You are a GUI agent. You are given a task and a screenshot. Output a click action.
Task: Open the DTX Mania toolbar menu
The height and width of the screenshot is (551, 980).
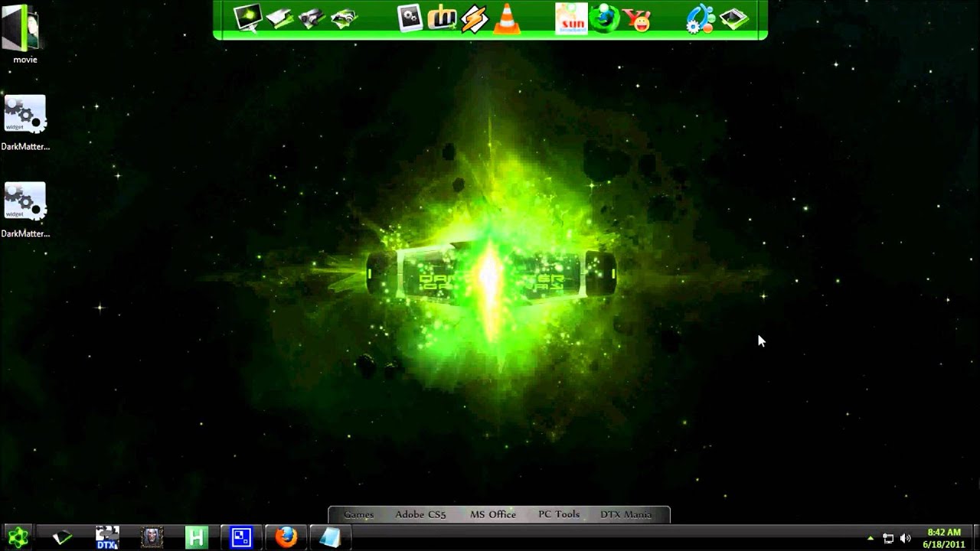[x=626, y=514]
